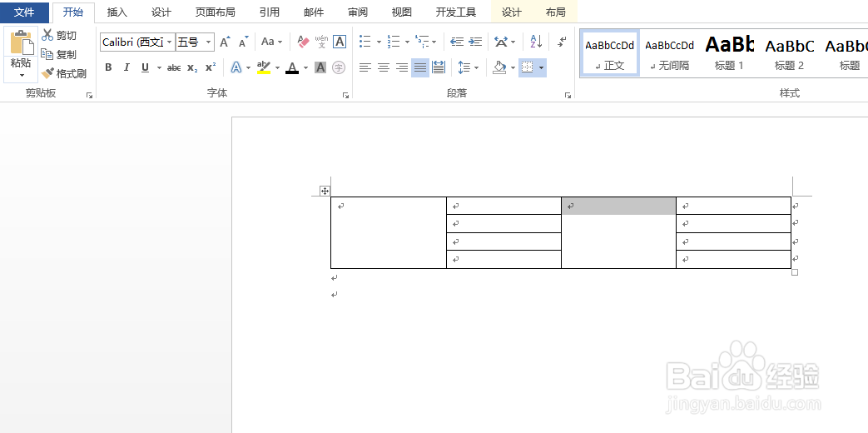
Task: Switch to the 插入 tab
Action: (x=117, y=12)
